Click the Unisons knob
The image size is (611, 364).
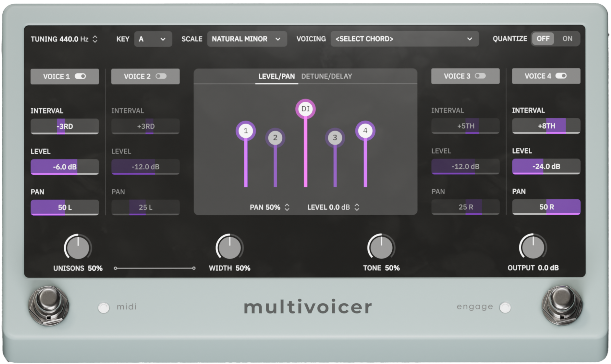point(78,248)
